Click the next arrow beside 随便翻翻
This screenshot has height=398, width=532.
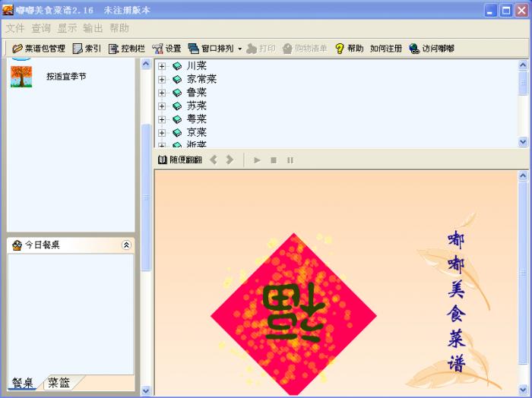[230, 160]
